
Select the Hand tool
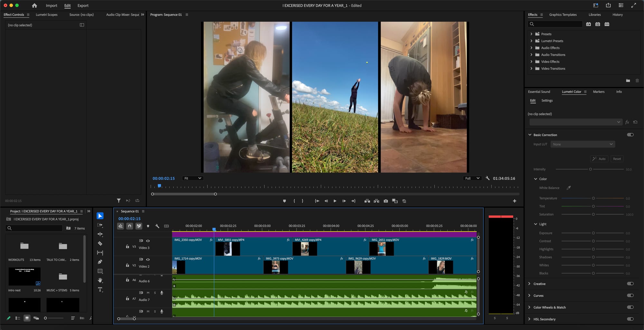pos(100,280)
